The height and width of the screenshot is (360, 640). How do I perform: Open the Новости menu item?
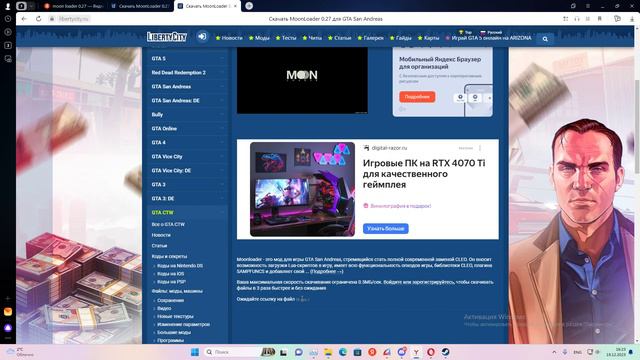(229, 38)
